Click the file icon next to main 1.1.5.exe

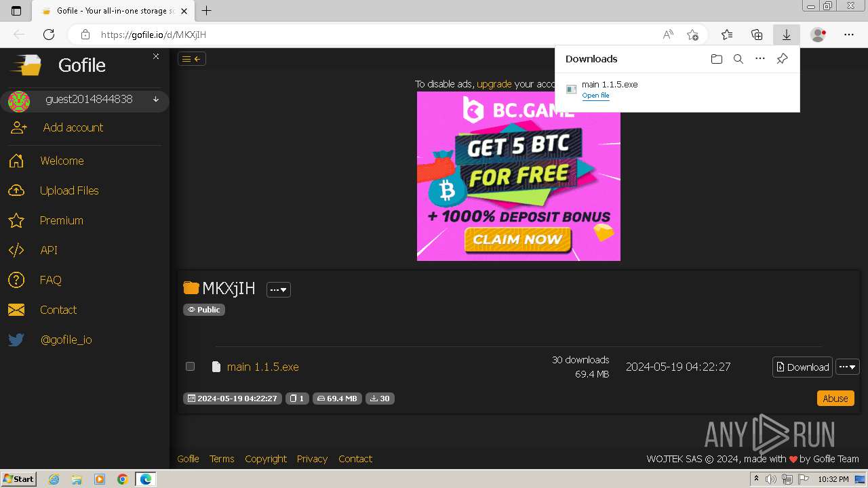tap(216, 367)
